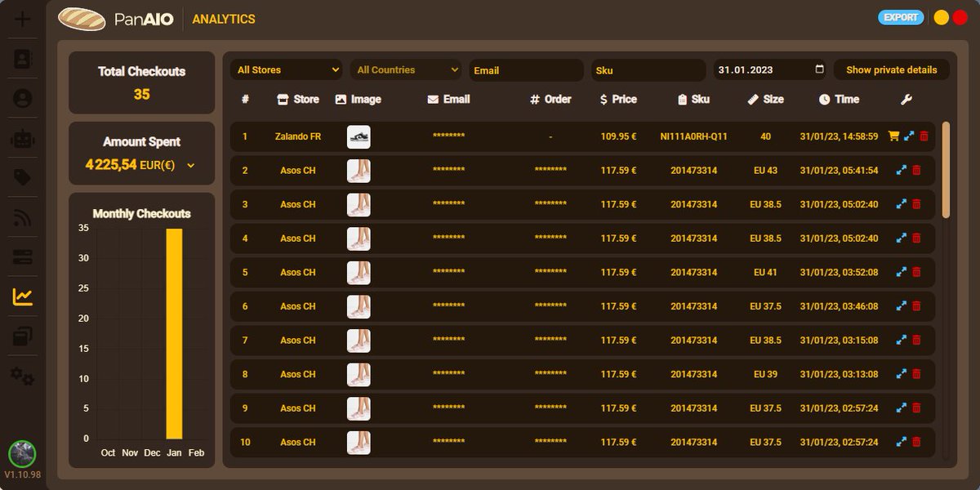Open the price tag sidebar icon
Screen dimensions: 980x490
23,178
